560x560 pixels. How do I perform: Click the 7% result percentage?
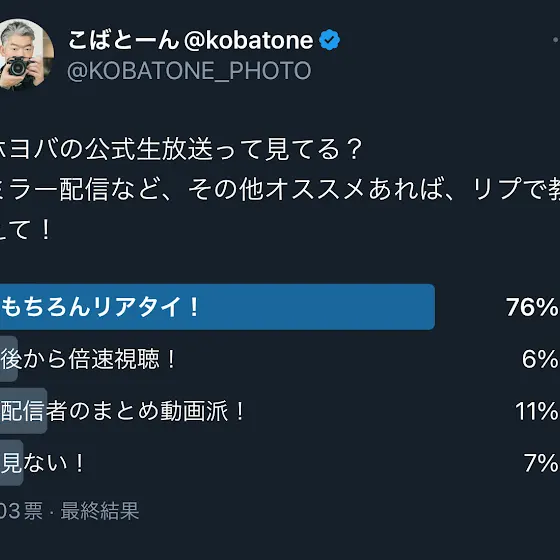click(541, 462)
